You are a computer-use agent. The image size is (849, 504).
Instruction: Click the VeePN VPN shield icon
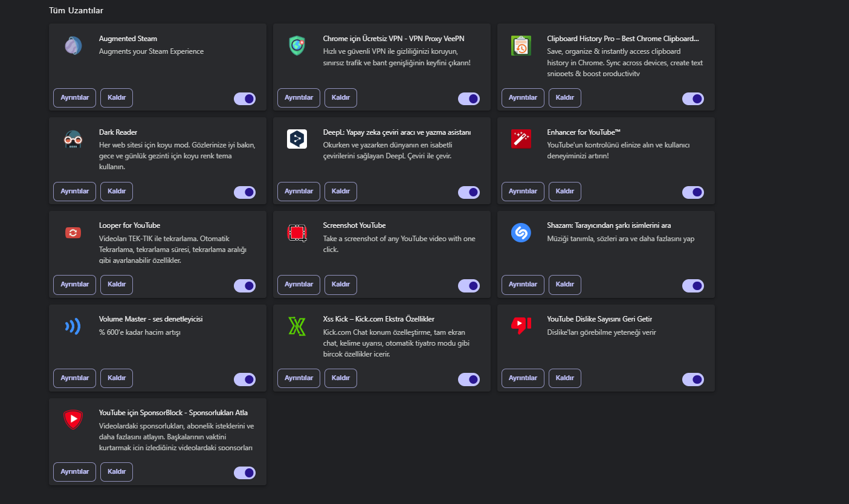click(297, 46)
